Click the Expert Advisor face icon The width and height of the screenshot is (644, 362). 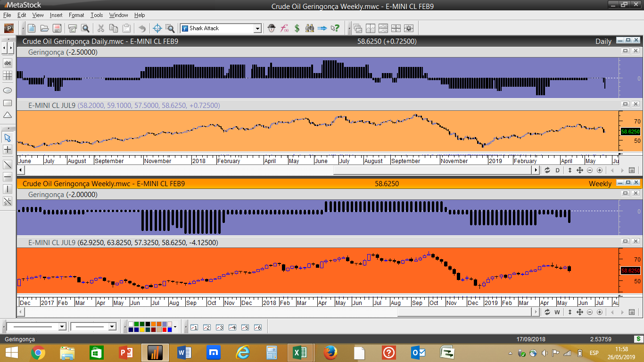272,28
